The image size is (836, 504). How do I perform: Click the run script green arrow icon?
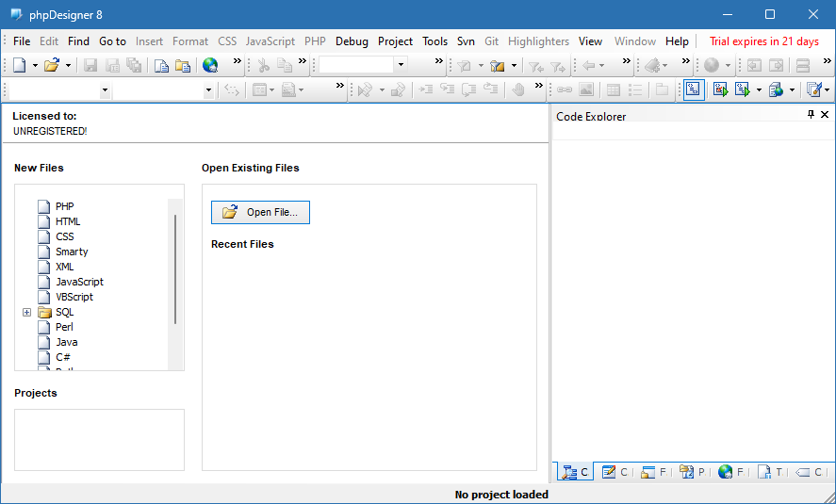(x=743, y=90)
